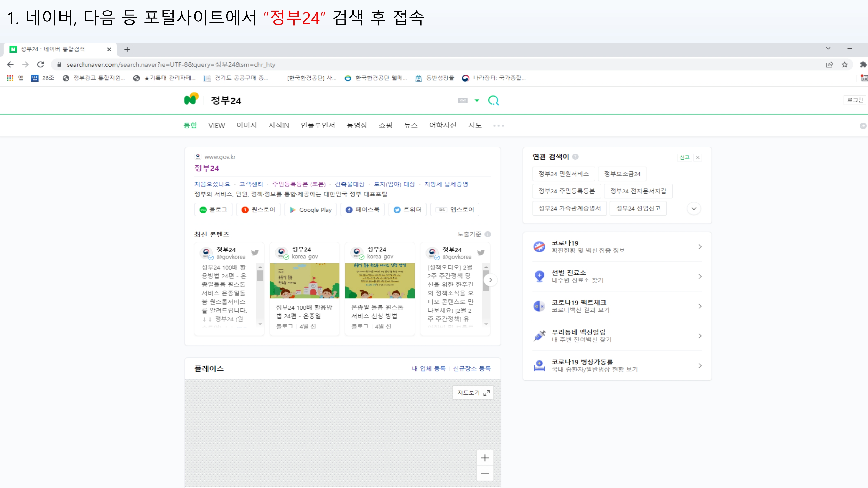Click the 노출기준 info icon

click(488, 234)
